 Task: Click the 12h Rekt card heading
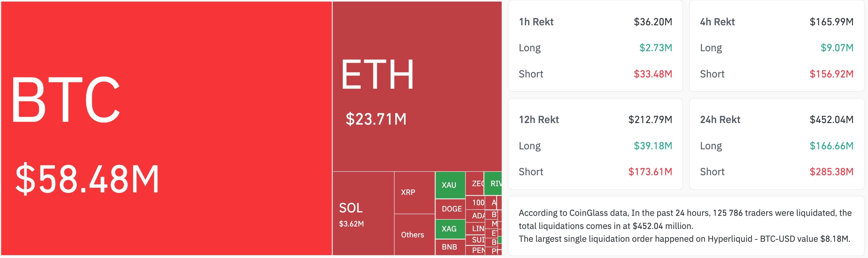(538, 120)
